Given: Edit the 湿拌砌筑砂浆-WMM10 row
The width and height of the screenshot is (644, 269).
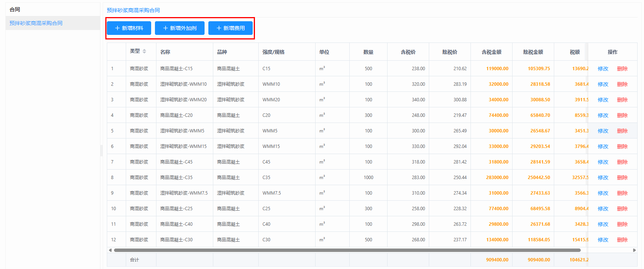Looking at the screenshot, I should 603,84.
